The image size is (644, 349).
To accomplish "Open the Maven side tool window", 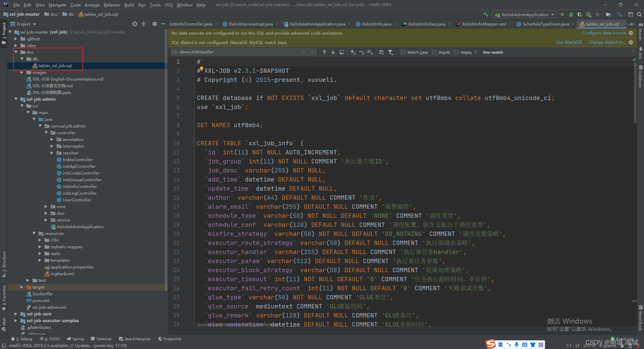I will click(x=640, y=32).
